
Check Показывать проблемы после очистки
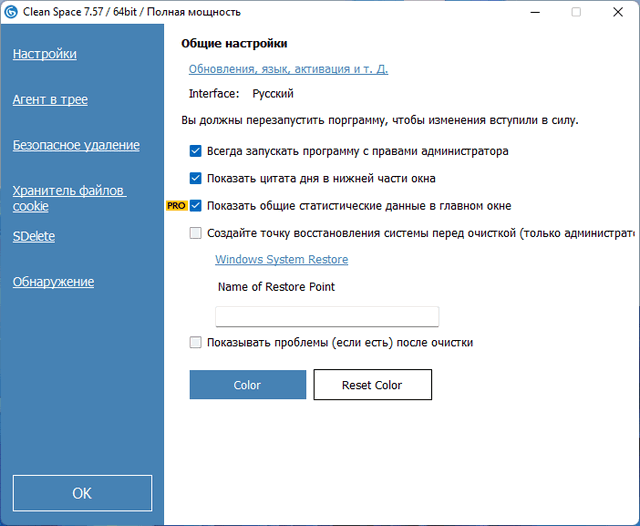pos(196,343)
